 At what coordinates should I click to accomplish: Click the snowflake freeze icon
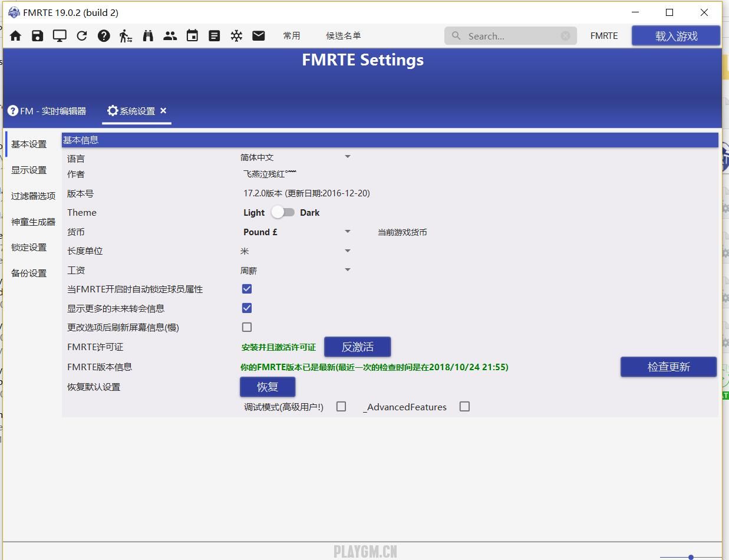coord(236,36)
